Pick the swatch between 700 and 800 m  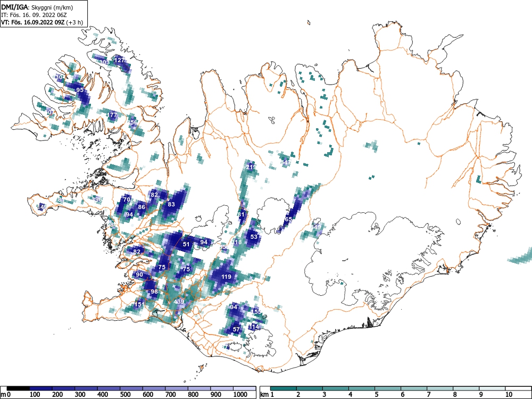click(177, 388)
